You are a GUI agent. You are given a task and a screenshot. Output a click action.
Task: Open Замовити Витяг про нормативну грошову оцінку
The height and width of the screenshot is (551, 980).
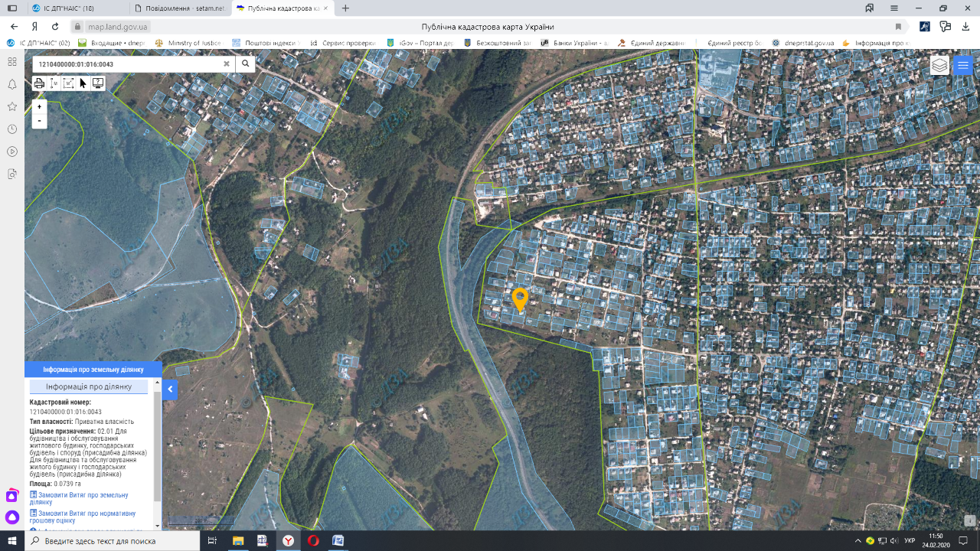click(x=82, y=517)
